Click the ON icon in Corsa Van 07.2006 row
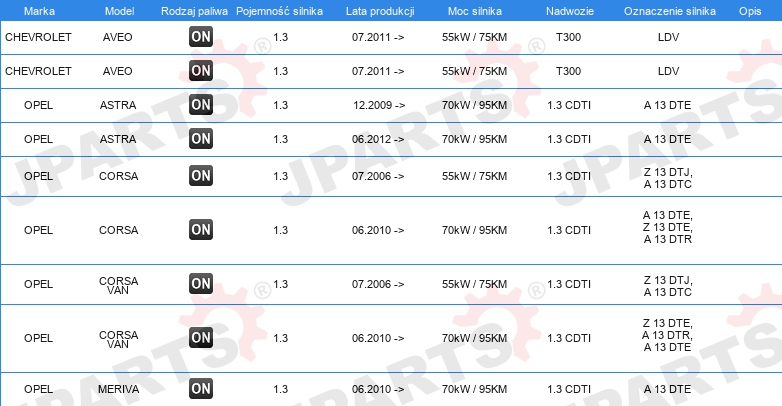 (x=201, y=283)
